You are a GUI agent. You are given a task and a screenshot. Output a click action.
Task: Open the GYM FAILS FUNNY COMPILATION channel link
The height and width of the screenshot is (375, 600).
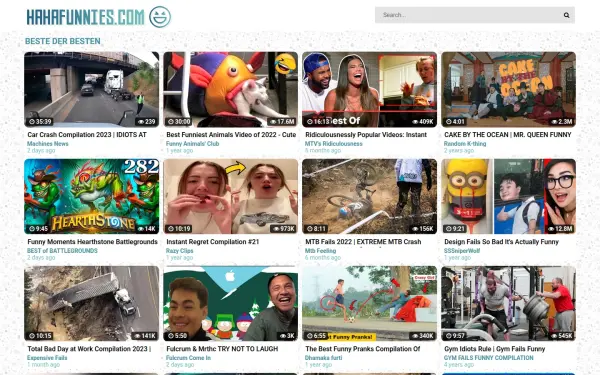tap(488, 358)
